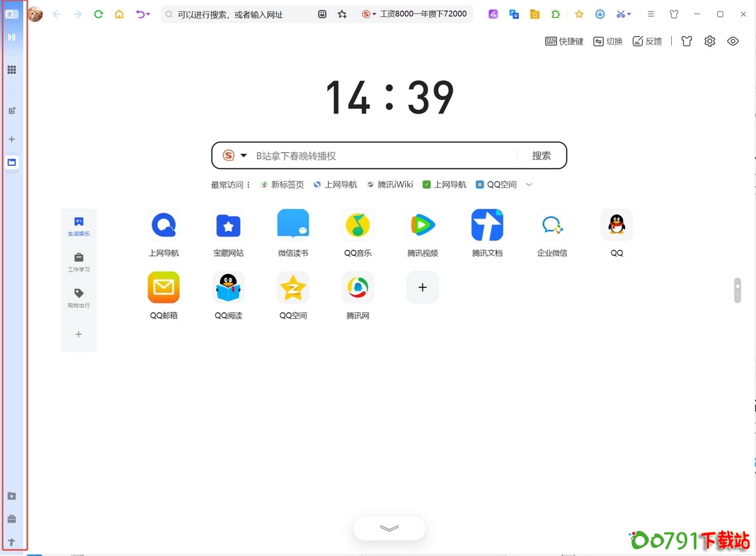Open the sidebar media play icon

(12, 37)
